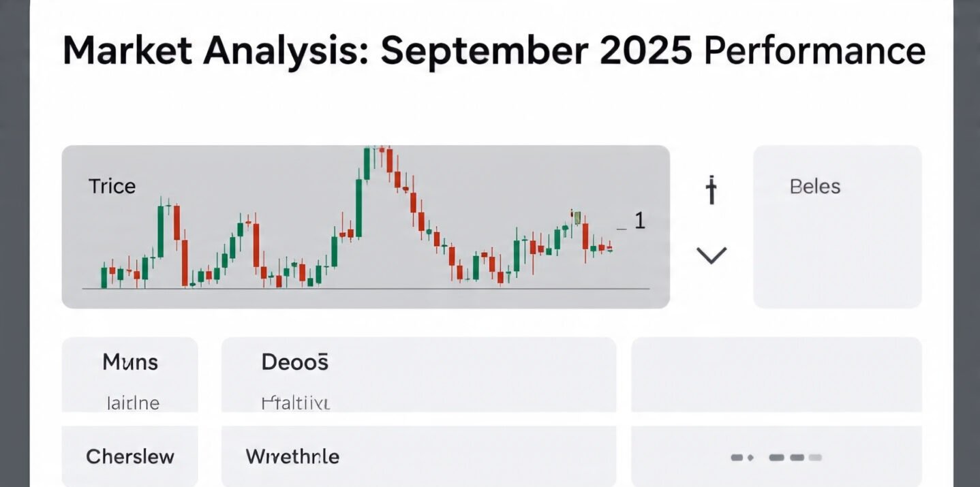Open the Wivethnle tile

click(292, 456)
